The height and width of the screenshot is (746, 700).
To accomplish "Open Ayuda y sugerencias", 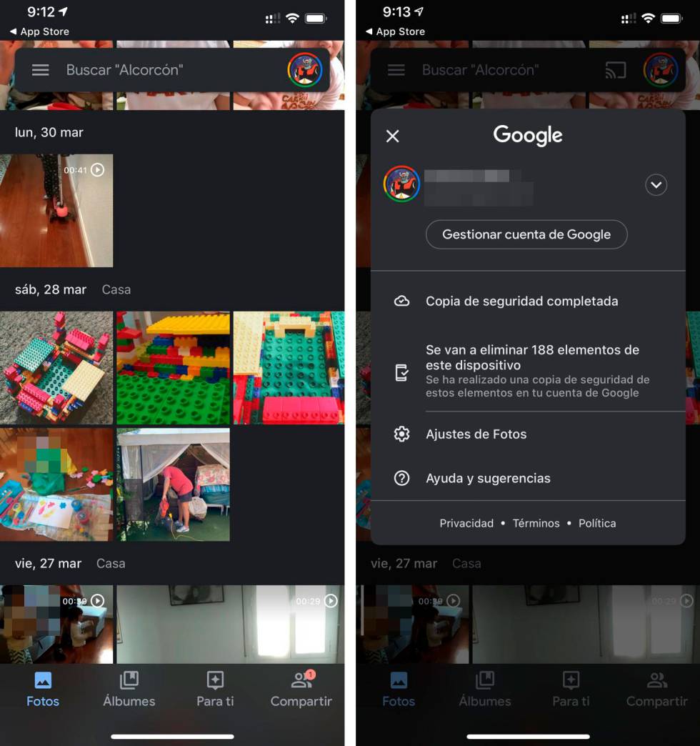I will 528,477.
